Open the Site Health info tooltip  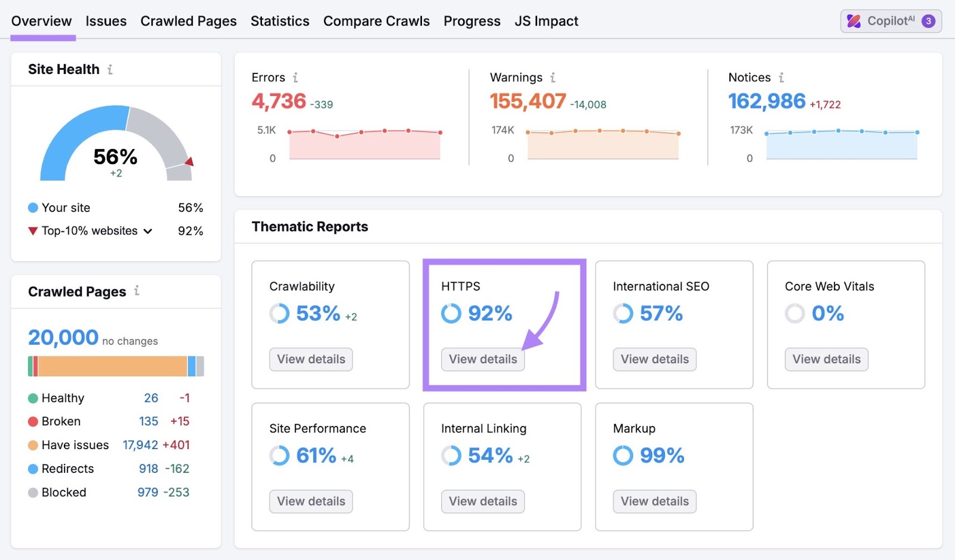(110, 69)
